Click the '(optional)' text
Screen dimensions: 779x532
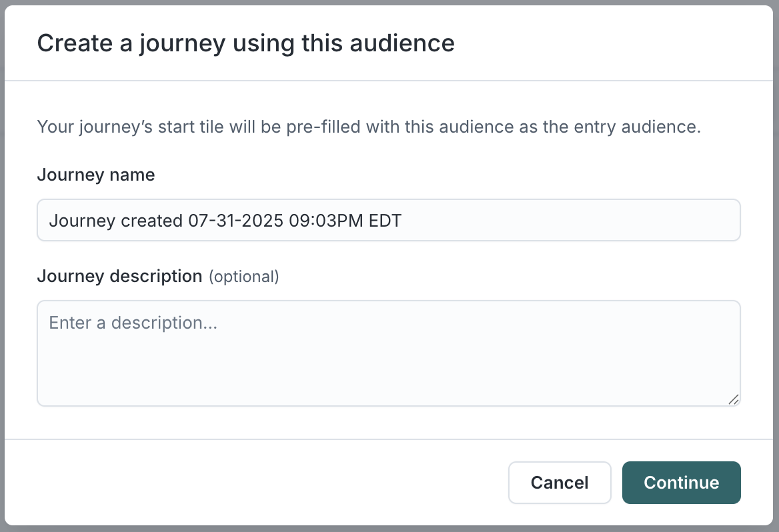(x=244, y=277)
